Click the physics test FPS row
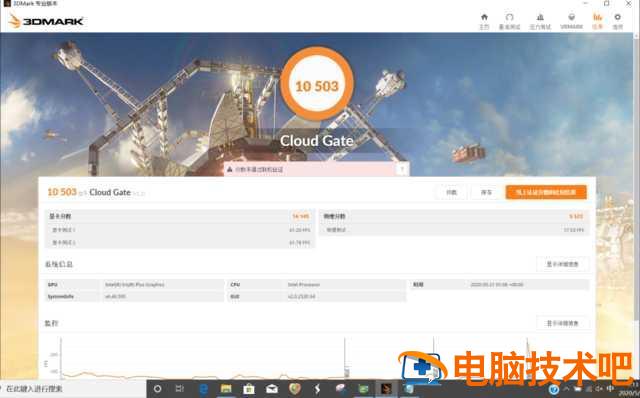Viewport: 640px width, 398px height. point(454,230)
